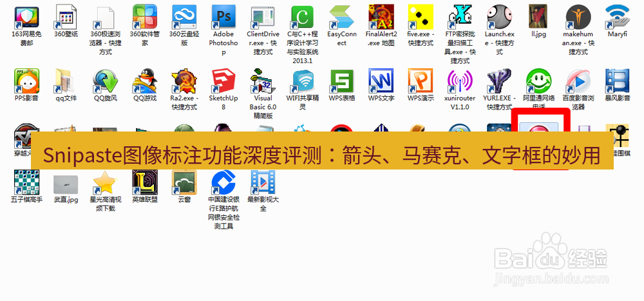Launch the EasyConnect shortcut
Viewport: 644px width, 301px height.
pyautogui.click(x=342, y=17)
